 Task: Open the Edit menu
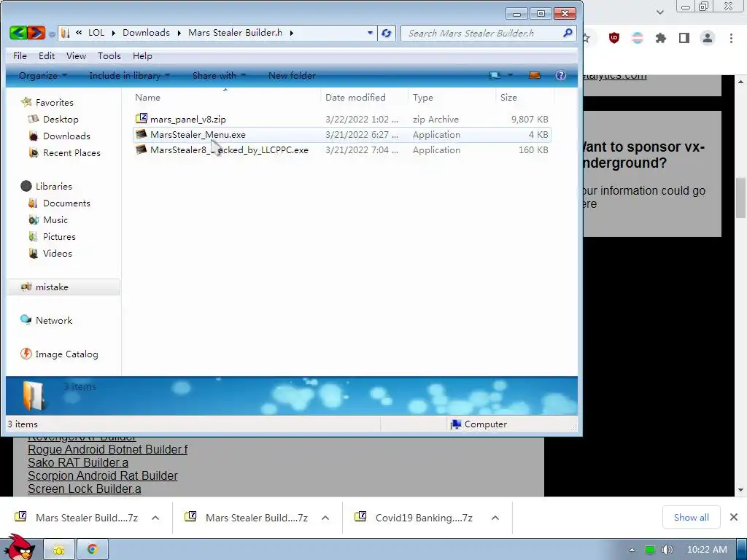[46, 55]
